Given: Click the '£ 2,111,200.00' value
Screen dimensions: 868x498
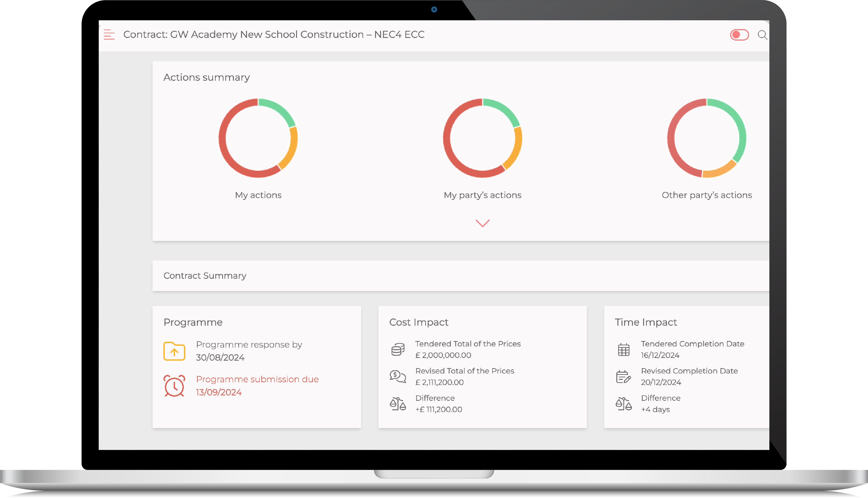Looking at the screenshot, I should [x=439, y=382].
